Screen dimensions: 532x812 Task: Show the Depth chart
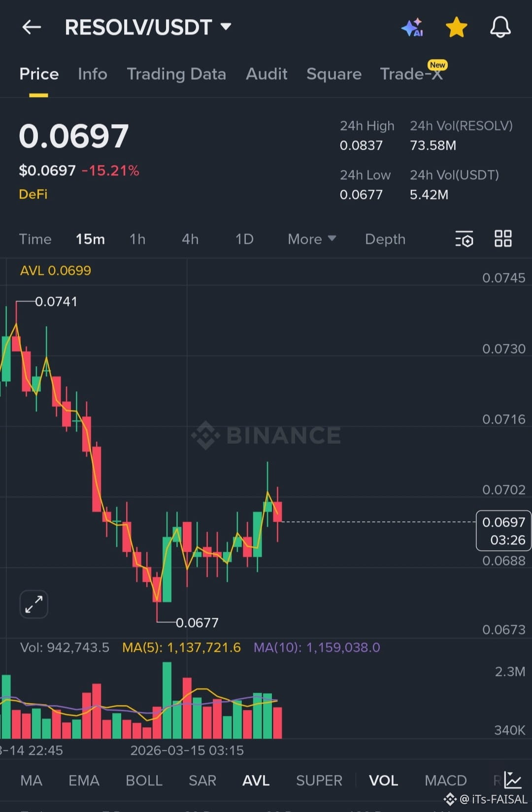(385, 239)
